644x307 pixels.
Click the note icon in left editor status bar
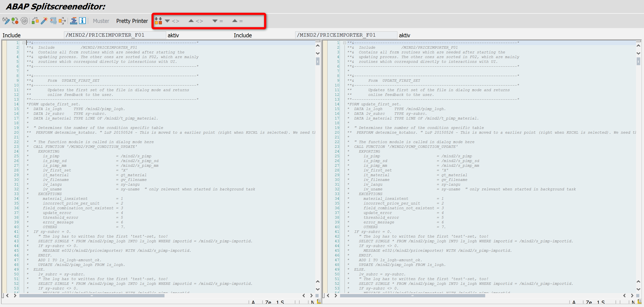(x=319, y=302)
